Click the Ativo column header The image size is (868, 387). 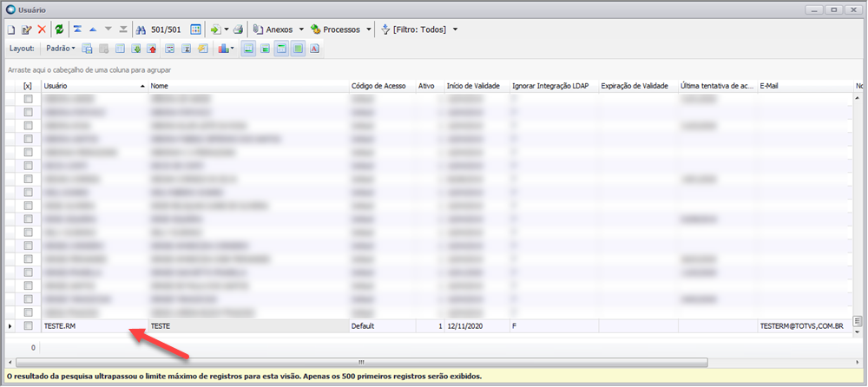pos(430,86)
